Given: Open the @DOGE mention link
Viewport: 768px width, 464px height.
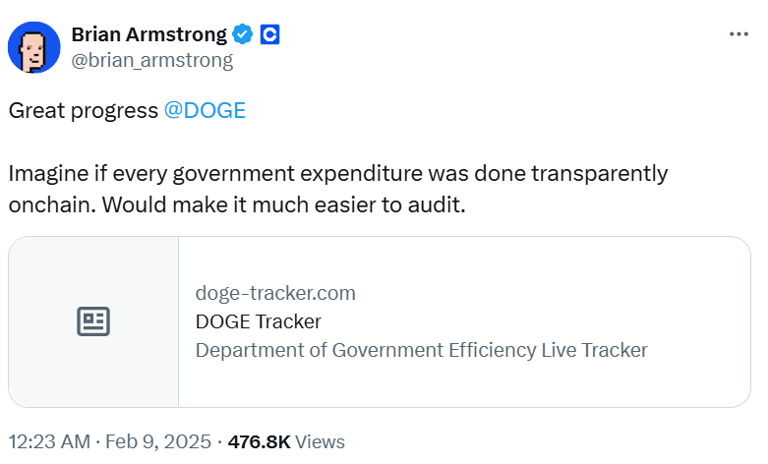Looking at the screenshot, I should (204, 110).
